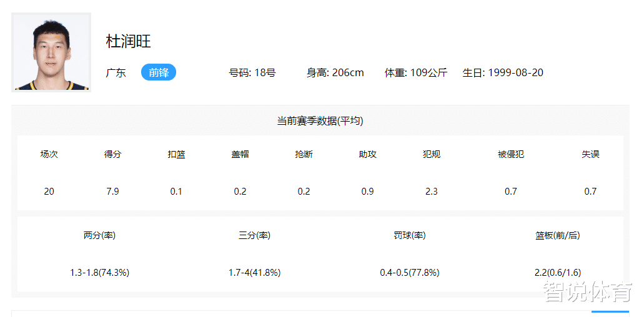Click the rebounds value 2.2(0.6/1.6)

(558, 273)
